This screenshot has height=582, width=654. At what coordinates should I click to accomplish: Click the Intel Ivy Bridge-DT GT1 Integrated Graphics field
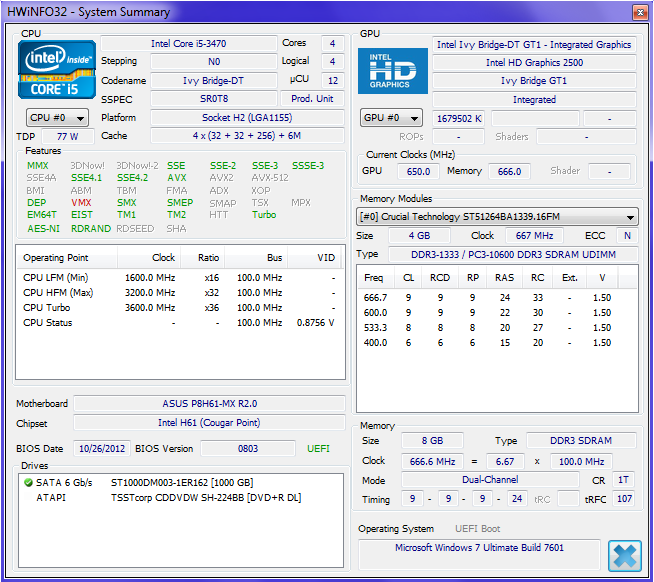(x=534, y=45)
